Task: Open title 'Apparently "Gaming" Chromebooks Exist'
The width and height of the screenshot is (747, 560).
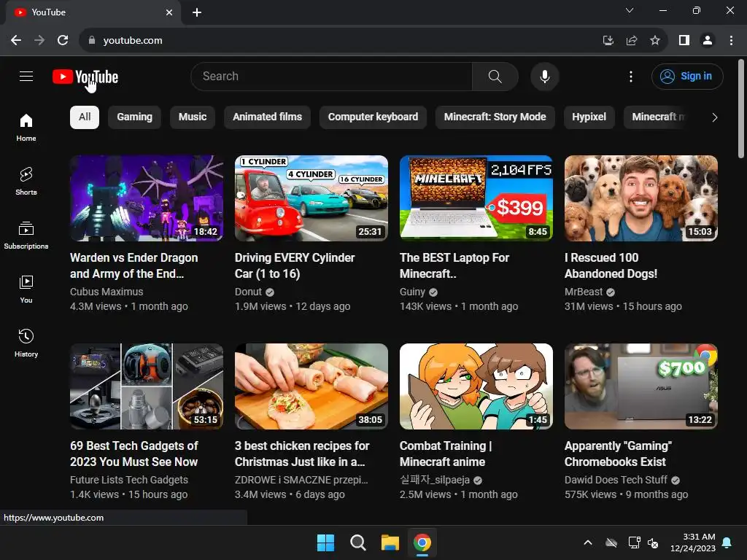Action: point(619,454)
